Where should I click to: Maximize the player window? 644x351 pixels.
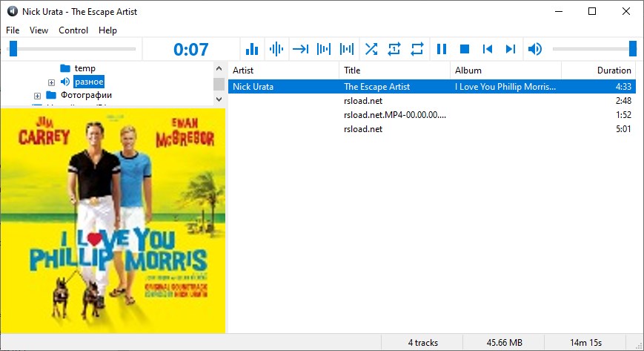click(592, 11)
